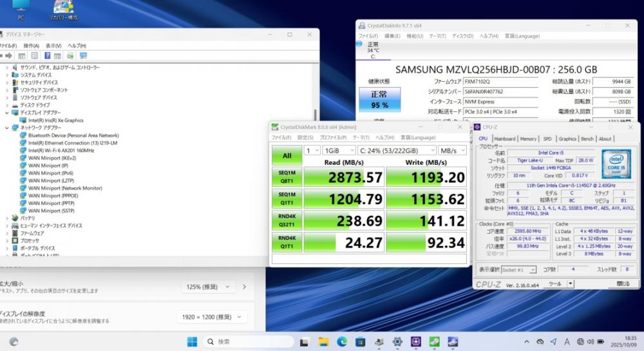Select the Intel Iris Xe Graphics device
The width and height of the screenshot is (644, 351).
tap(55, 120)
